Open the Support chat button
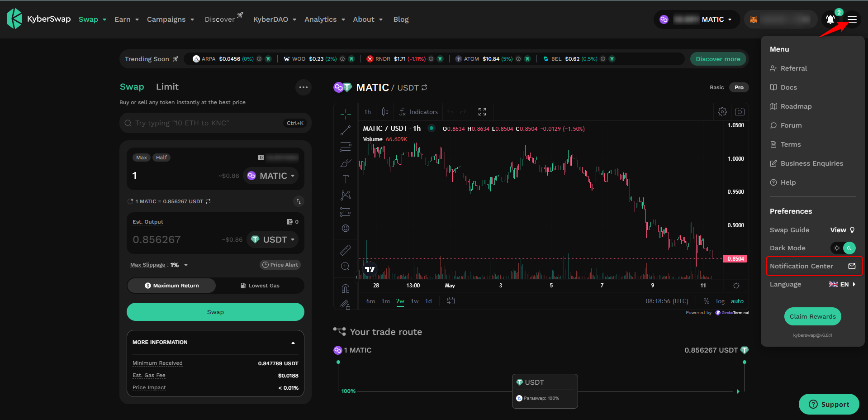The width and height of the screenshot is (868, 420). coord(829,404)
